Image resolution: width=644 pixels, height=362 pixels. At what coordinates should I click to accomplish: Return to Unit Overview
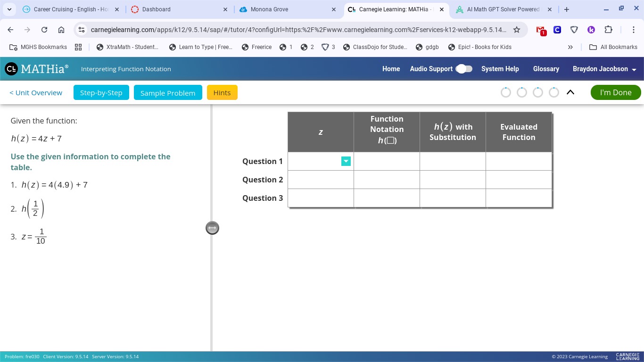pyautogui.click(x=36, y=93)
